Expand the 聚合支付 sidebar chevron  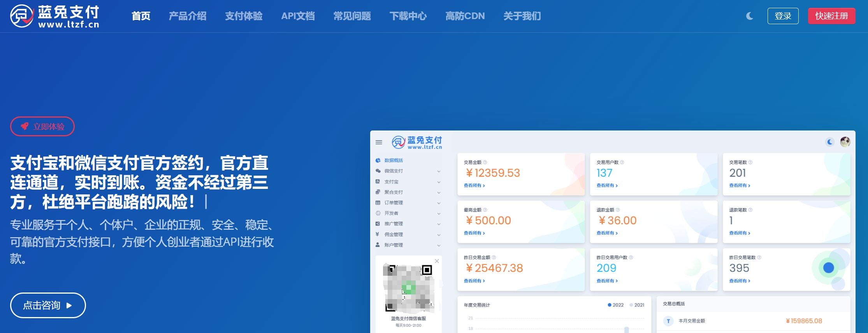coord(439,192)
